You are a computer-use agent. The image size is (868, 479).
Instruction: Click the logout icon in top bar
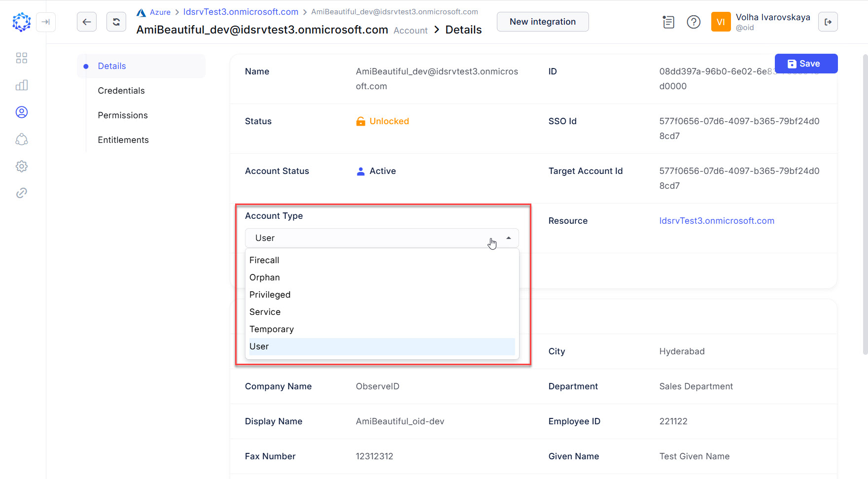coord(828,22)
